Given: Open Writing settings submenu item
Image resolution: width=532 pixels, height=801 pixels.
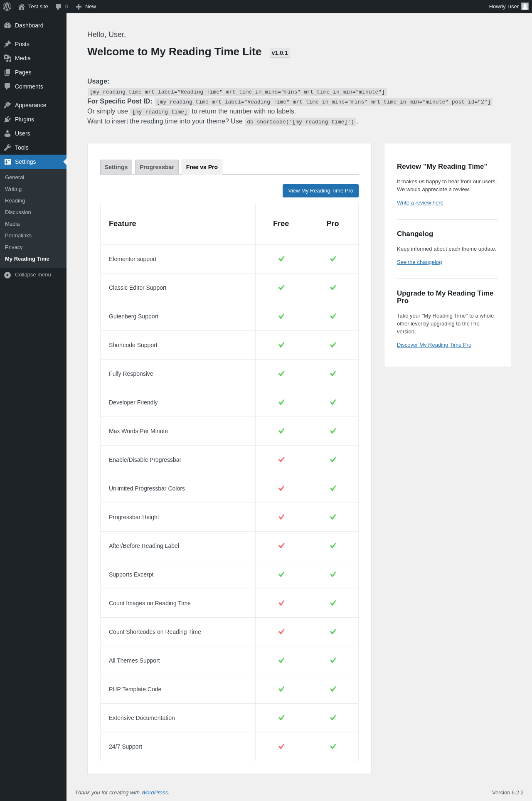Looking at the screenshot, I should (x=13, y=189).
